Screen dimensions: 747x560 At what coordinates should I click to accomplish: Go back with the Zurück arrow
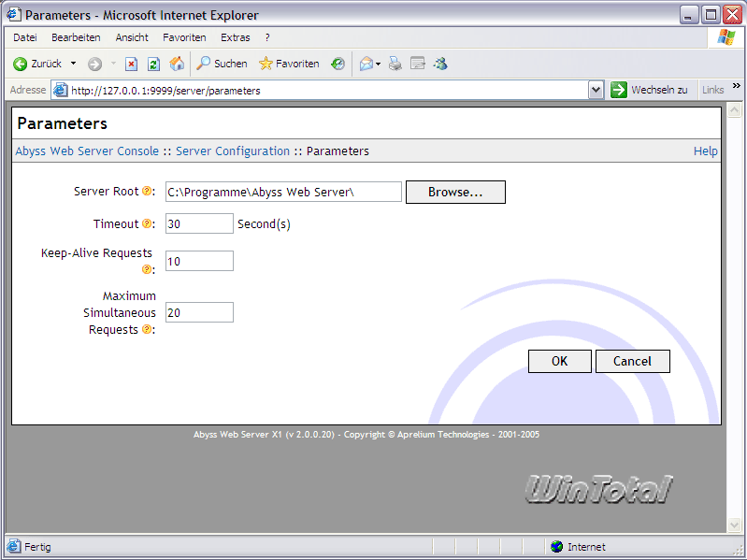37,64
